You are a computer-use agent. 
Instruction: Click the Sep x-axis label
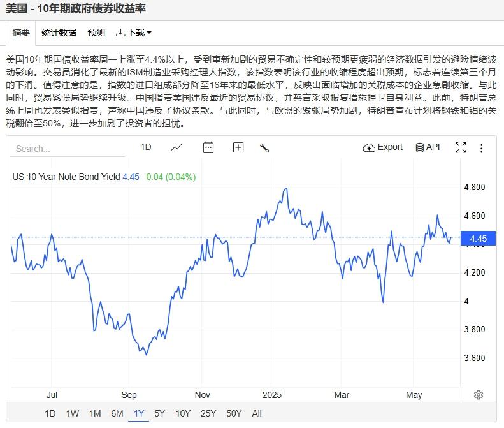click(x=129, y=395)
